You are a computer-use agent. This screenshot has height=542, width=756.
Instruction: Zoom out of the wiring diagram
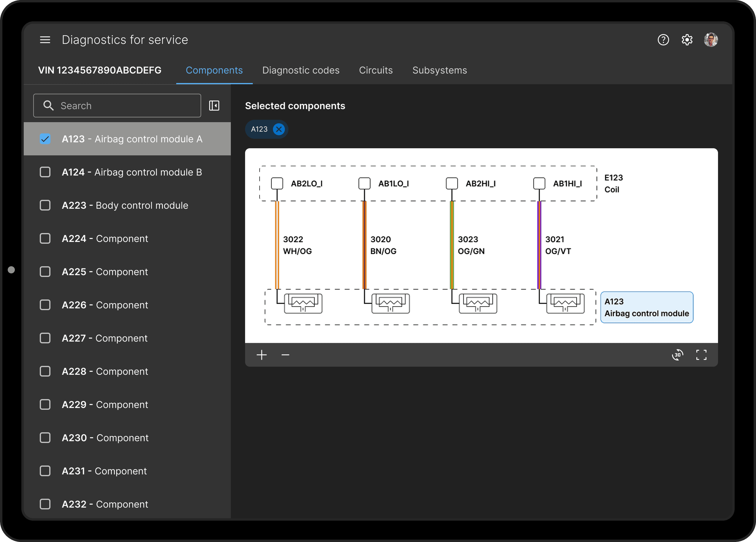pos(285,355)
